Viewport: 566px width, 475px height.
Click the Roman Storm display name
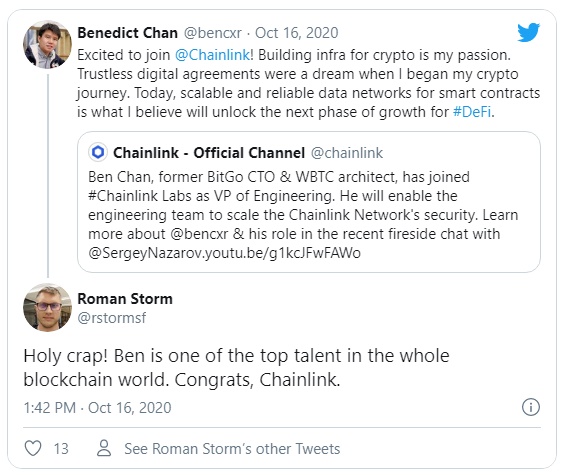pos(125,299)
